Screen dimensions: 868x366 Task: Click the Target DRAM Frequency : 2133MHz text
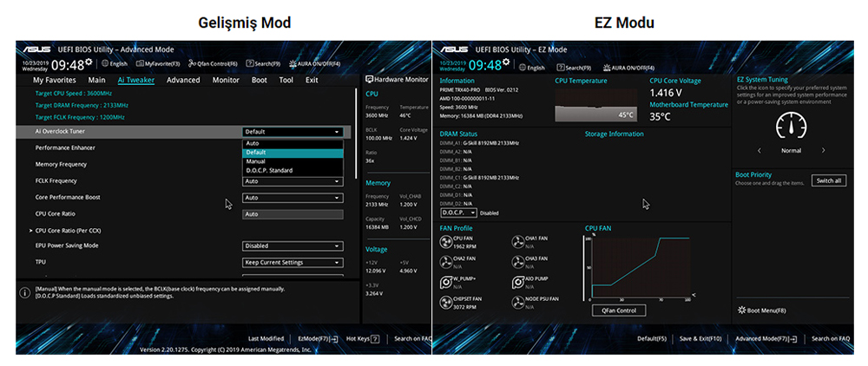tap(82, 105)
